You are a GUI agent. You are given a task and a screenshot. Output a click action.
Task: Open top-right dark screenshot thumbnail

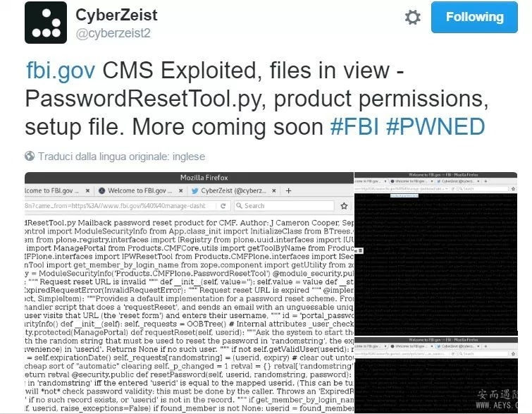click(436, 254)
